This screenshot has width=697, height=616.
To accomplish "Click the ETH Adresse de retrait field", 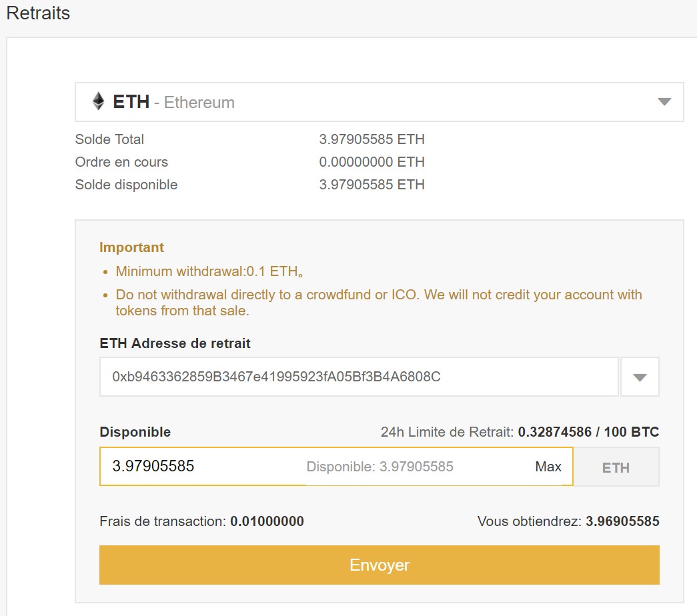I will pos(359,377).
